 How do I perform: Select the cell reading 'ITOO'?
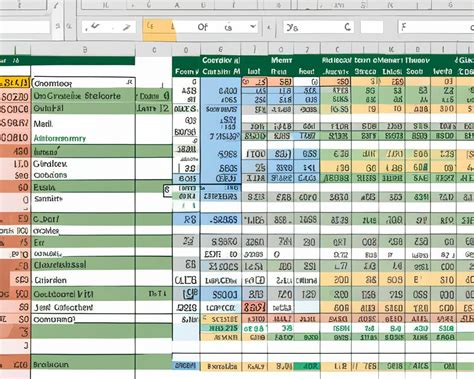click(x=255, y=154)
